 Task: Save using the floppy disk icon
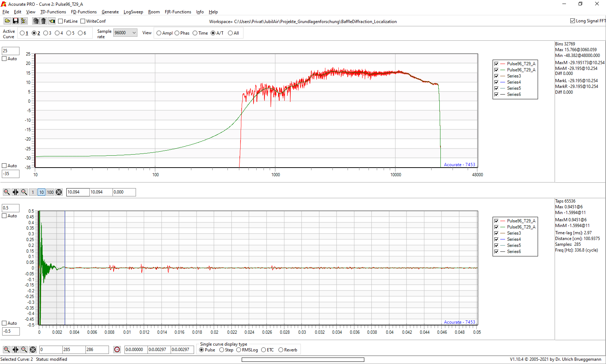pyautogui.click(x=16, y=21)
